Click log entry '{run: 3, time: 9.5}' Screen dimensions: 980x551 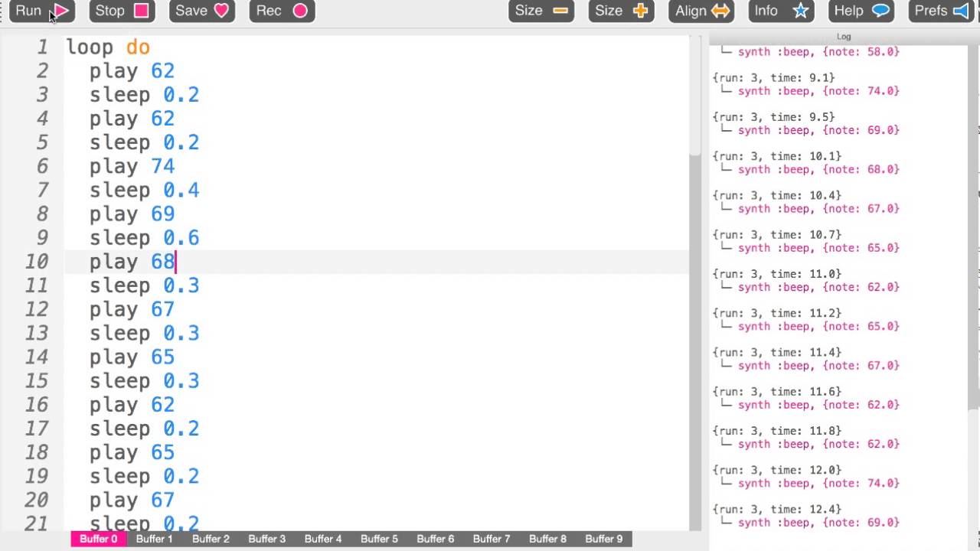pyautogui.click(x=773, y=117)
